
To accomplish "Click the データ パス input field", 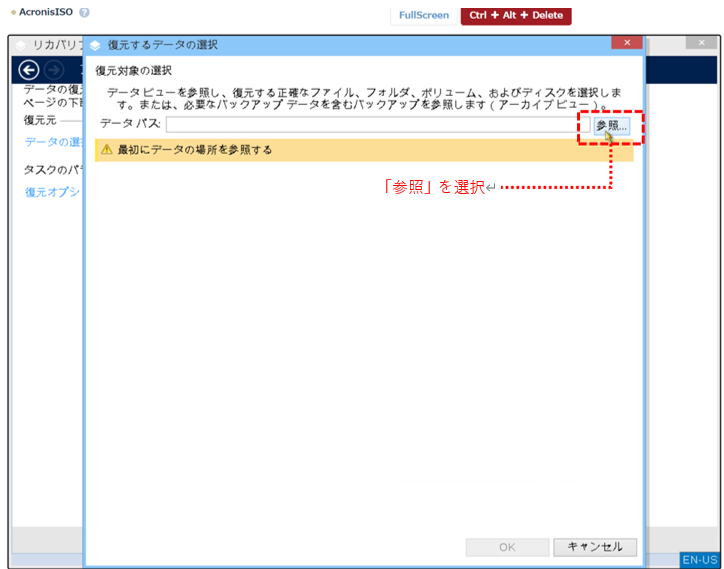I will tap(370, 125).
